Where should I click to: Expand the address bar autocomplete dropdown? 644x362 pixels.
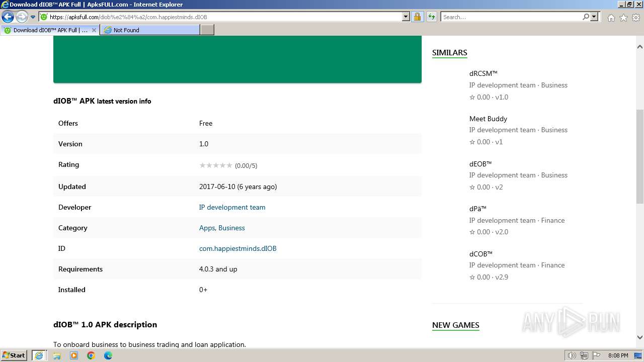406,17
